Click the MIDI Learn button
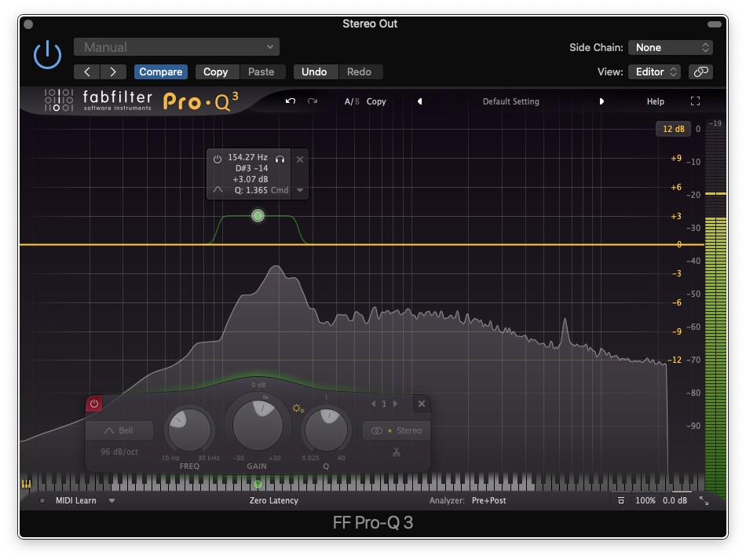 [75, 500]
